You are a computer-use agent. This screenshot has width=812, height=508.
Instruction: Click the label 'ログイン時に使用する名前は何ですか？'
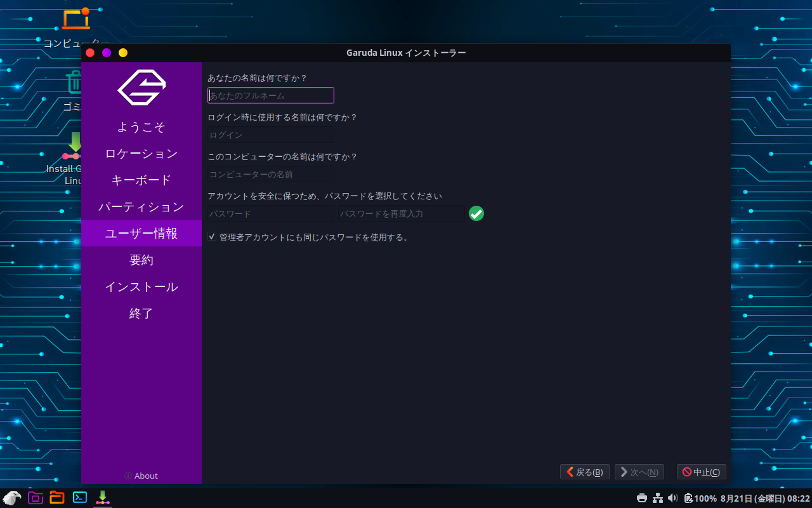pyautogui.click(x=283, y=117)
